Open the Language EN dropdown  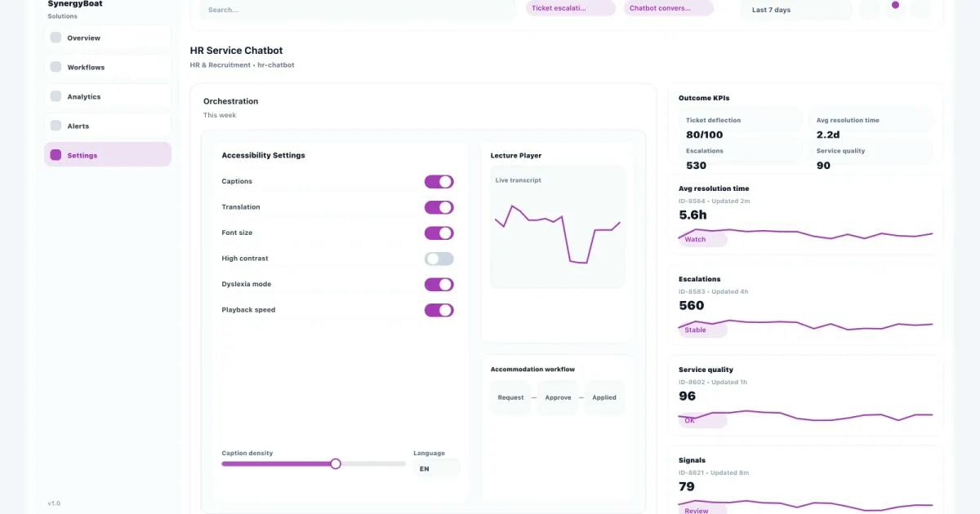436,469
